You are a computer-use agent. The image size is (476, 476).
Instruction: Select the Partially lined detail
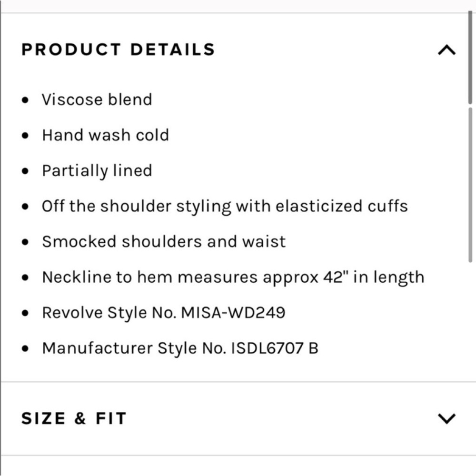click(x=97, y=170)
